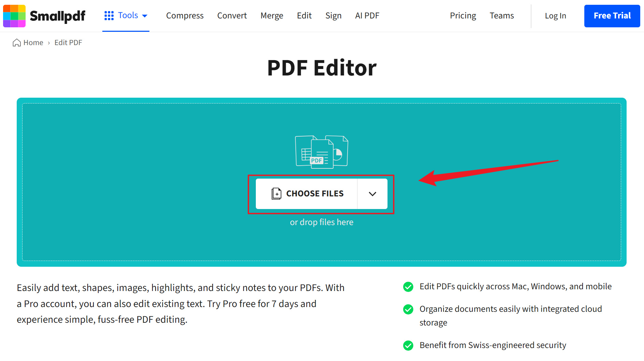Open the AI PDF menu item
Screen dimensions: 644x361
[x=367, y=16]
